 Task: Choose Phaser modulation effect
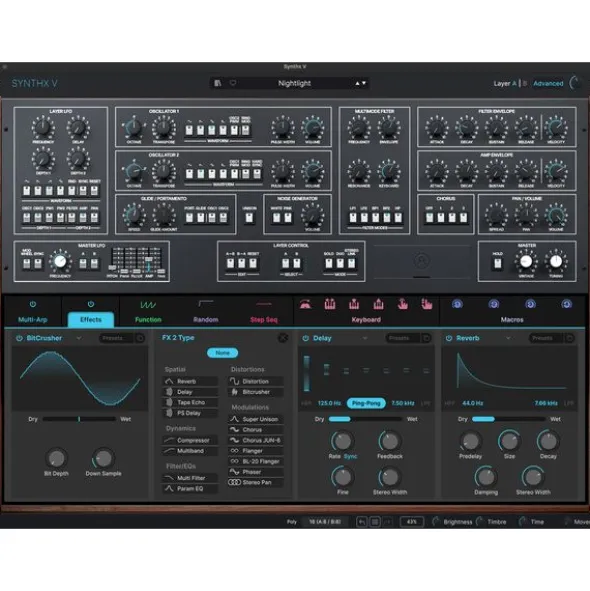(256, 472)
